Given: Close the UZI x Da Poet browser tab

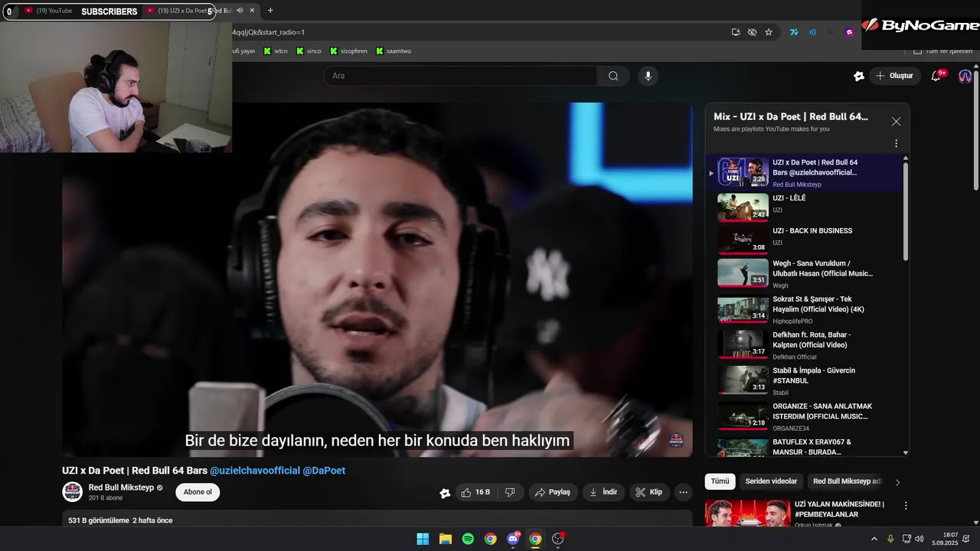Looking at the screenshot, I should pos(252,11).
